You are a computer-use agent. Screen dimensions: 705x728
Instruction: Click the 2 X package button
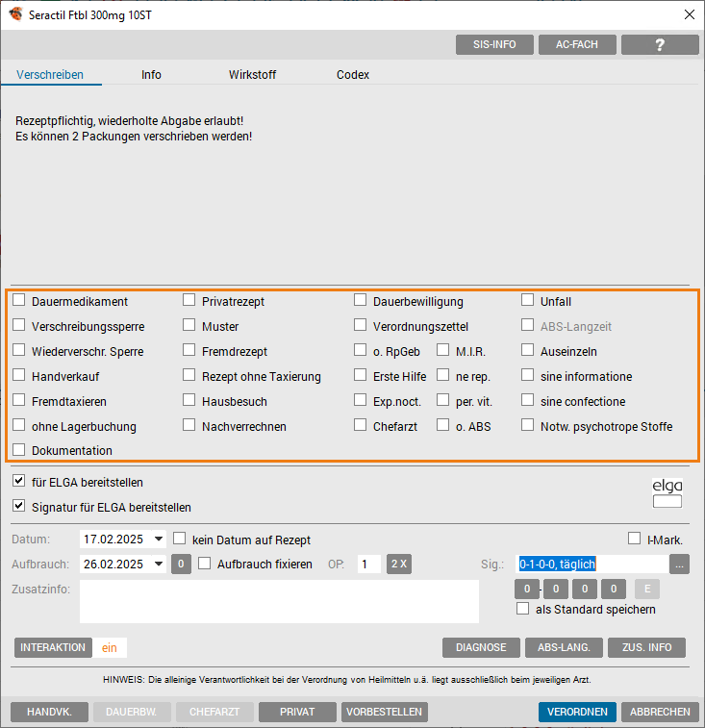[399, 565]
